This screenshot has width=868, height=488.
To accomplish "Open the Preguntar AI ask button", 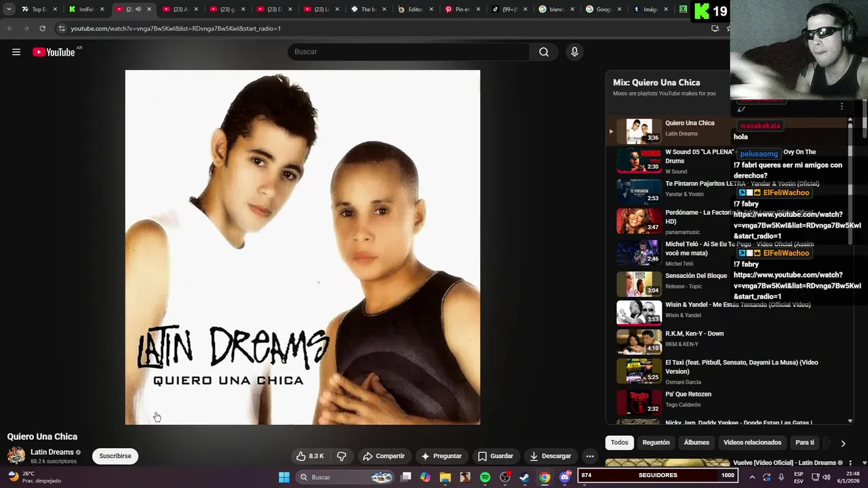I will pos(441,456).
